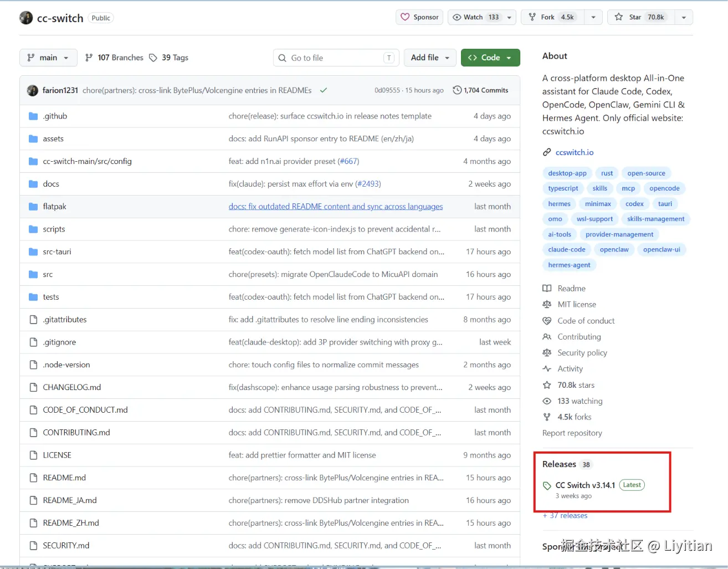728x569 pixels.
Task: Click the heart icon on Sponsor button
Action: point(405,17)
